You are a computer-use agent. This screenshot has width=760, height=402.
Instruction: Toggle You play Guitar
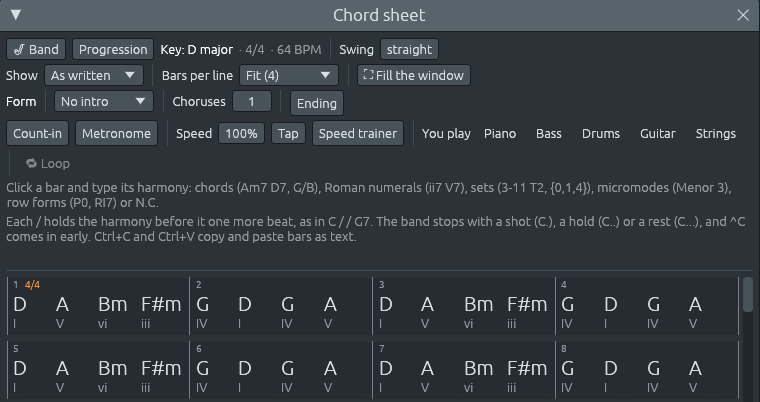click(657, 133)
